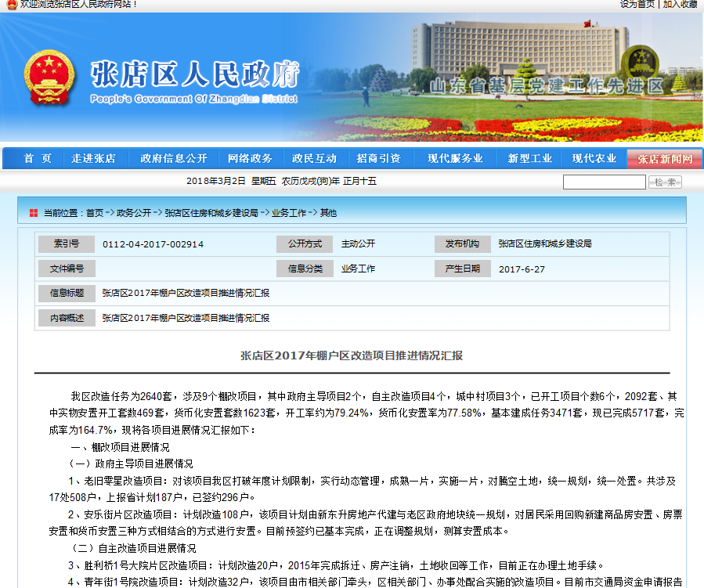The width and height of the screenshot is (704, 588).
Task: Click 加入收藏 link at top right
Action: click(x=680, y=4)
